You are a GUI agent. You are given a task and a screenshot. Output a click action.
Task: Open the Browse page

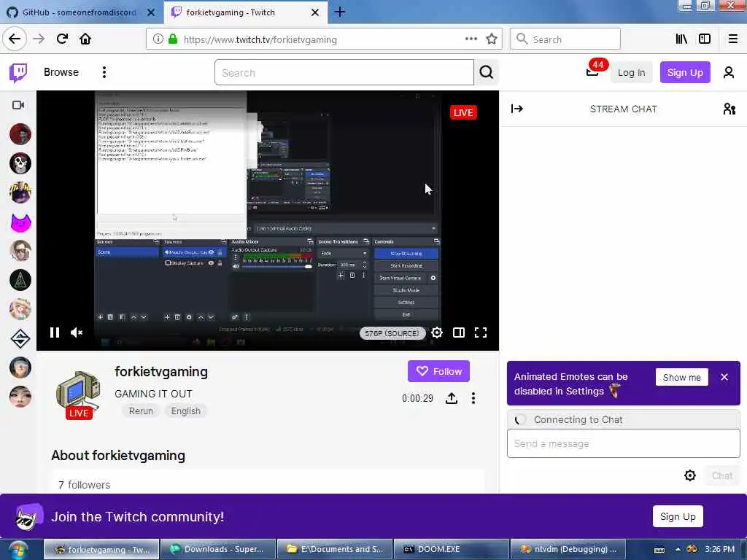click(x=61, y=72)
